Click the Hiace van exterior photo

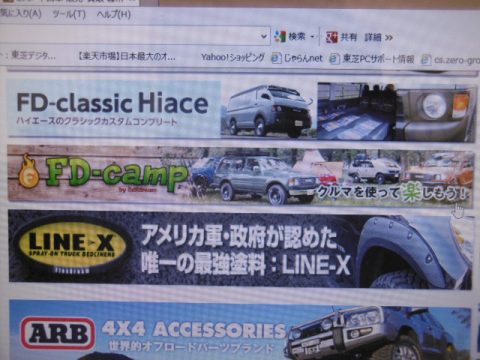point(269,110)
